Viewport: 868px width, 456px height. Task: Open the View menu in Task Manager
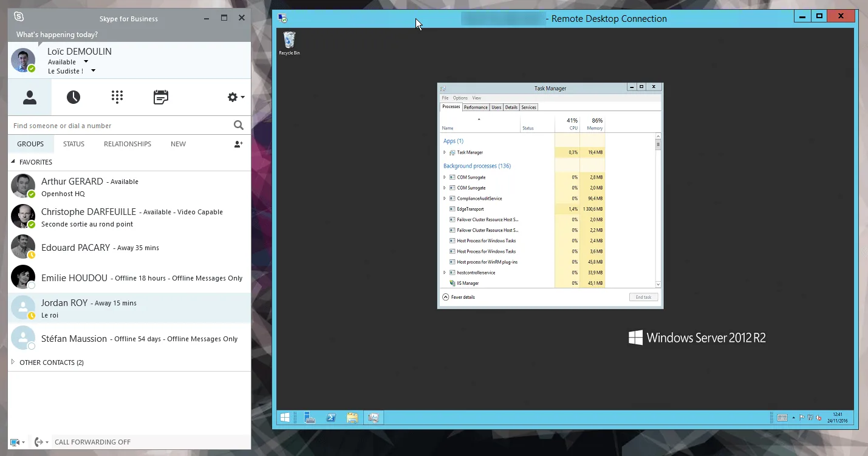(x=477, y=98)
